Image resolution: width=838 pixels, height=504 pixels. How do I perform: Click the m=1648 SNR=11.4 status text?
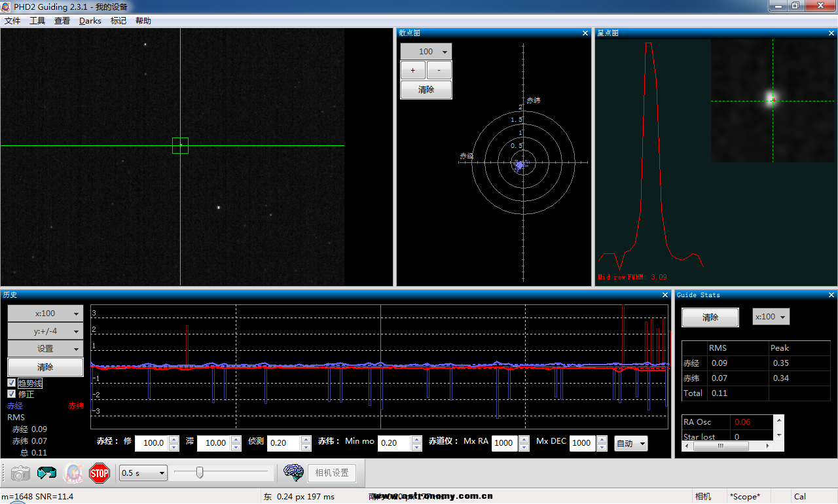tap(37, 497)
